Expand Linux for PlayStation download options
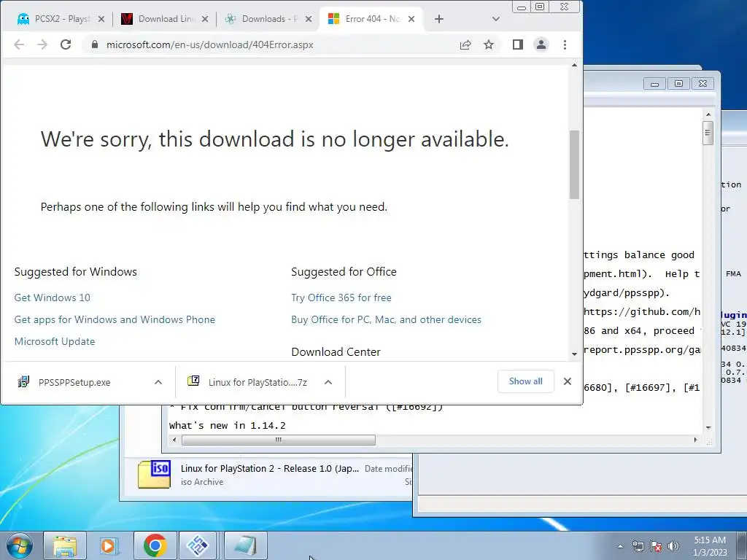This screenshot has width=747, height=560. coord(328,382)
